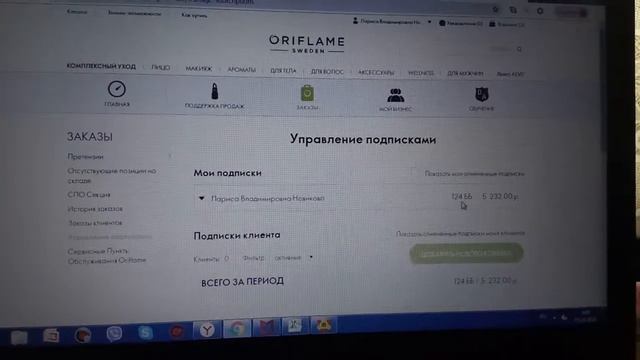Open the yellow bell app on taskbar
Viewport: 640px width, 360px height.
pyautogui.click(x=324, y=325)
